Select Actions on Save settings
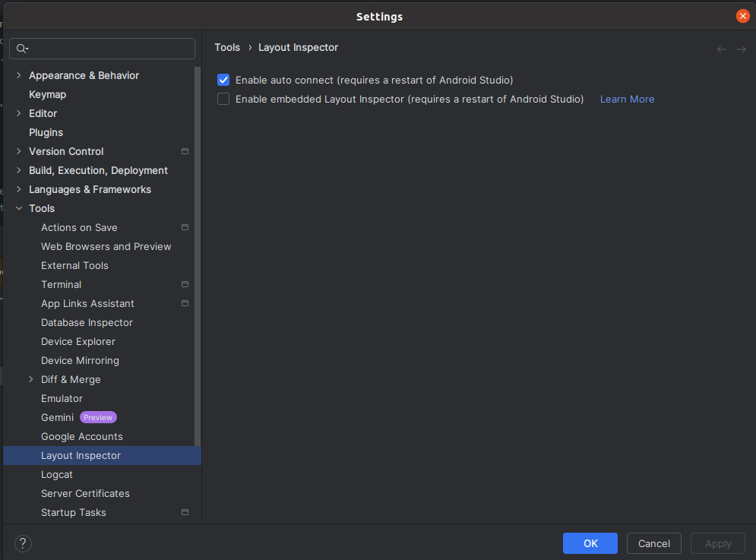This screenshot has width=756, height=560. (79, 228)
